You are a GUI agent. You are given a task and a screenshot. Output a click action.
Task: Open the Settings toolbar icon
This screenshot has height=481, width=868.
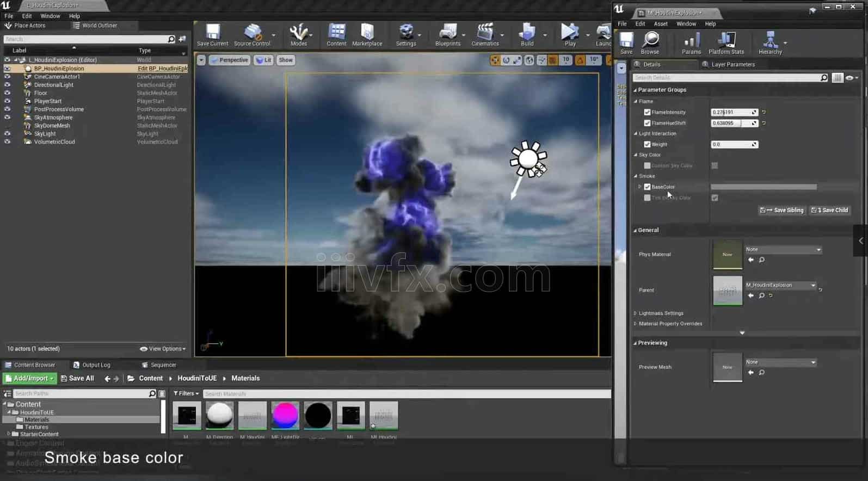coord(406,35)
